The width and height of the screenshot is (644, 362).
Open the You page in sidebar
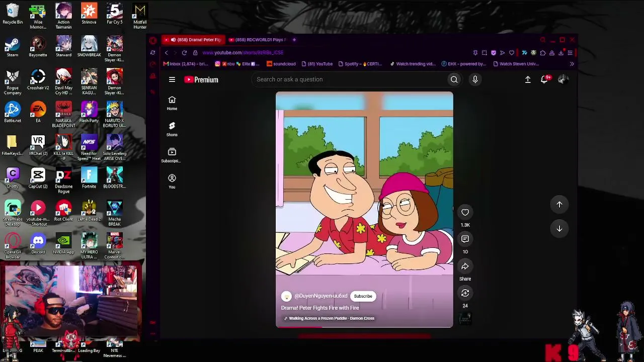[172, 181]
